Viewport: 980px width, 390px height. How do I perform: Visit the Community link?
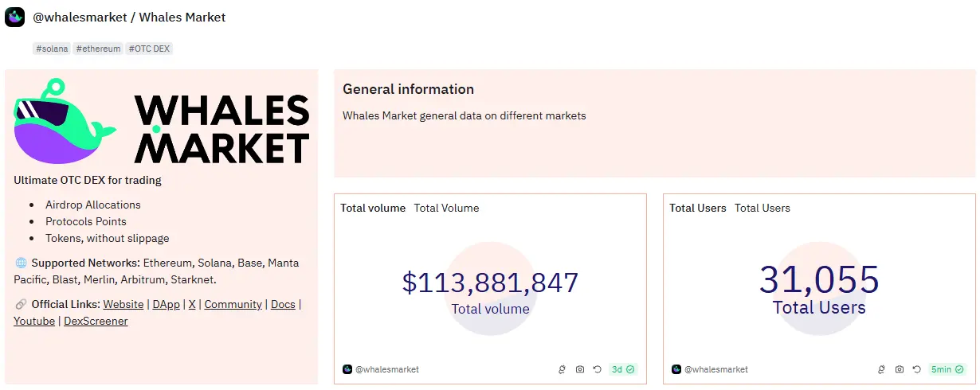[233, 304]
